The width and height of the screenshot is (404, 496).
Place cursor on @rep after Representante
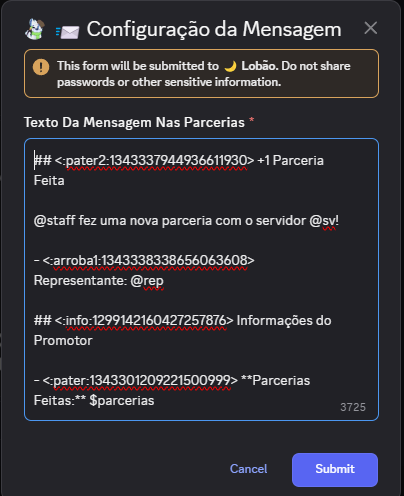click(x=147, y=281)
